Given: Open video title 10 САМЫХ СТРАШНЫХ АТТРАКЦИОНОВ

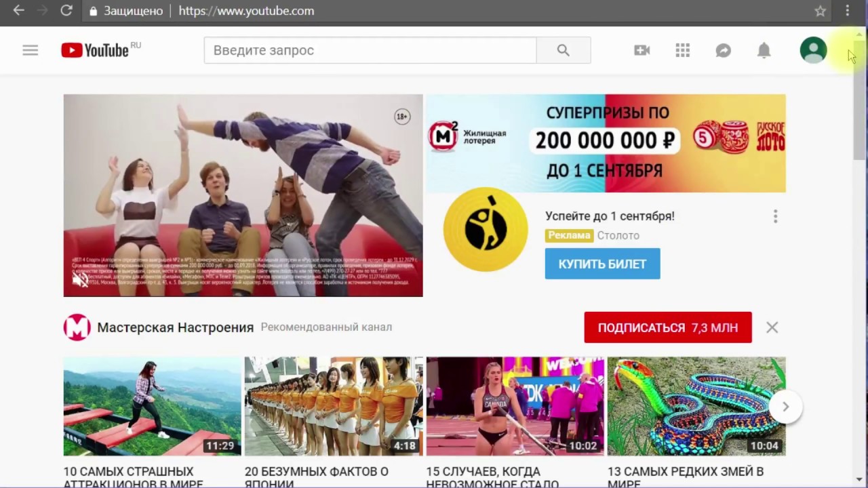Looking at the screenshot, I should (x=134, y=476).
